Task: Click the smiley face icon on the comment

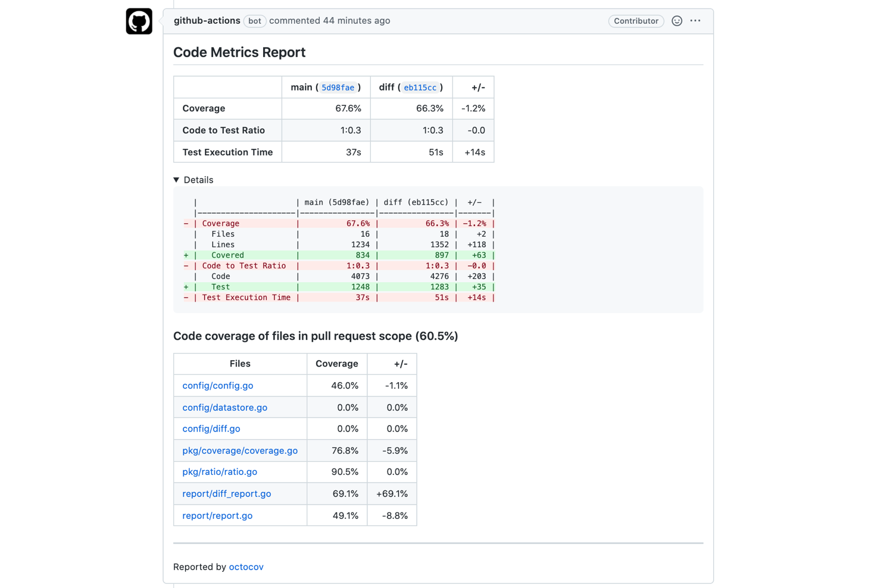Action: click(676, 20)
